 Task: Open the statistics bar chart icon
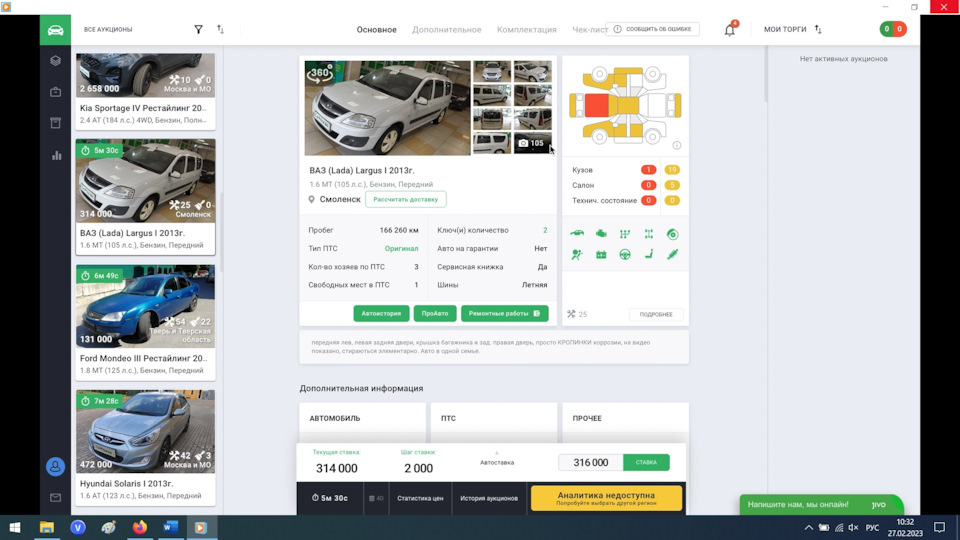56,155
